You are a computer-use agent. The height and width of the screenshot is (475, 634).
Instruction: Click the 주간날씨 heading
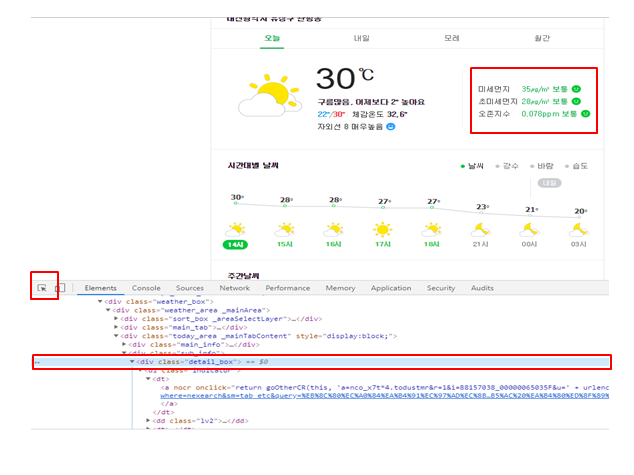click(x=243, y=276)
